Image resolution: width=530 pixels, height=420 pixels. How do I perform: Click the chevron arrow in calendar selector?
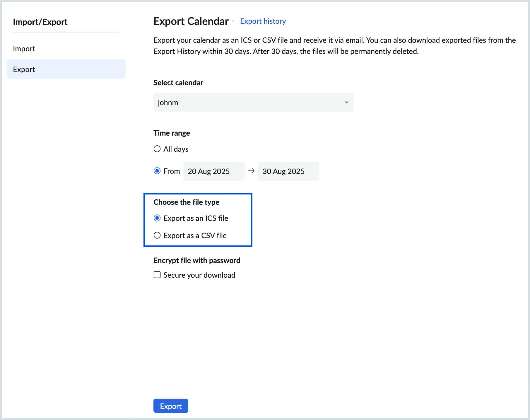[x=346, y=102]
